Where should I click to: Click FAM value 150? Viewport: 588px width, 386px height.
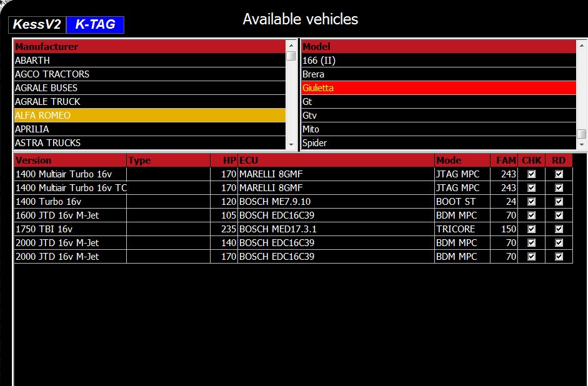click(x=504, y=229)
